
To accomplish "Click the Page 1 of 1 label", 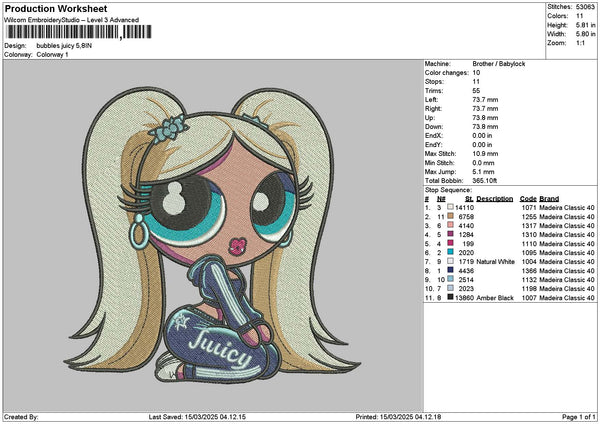I will [x=579, y=417].
